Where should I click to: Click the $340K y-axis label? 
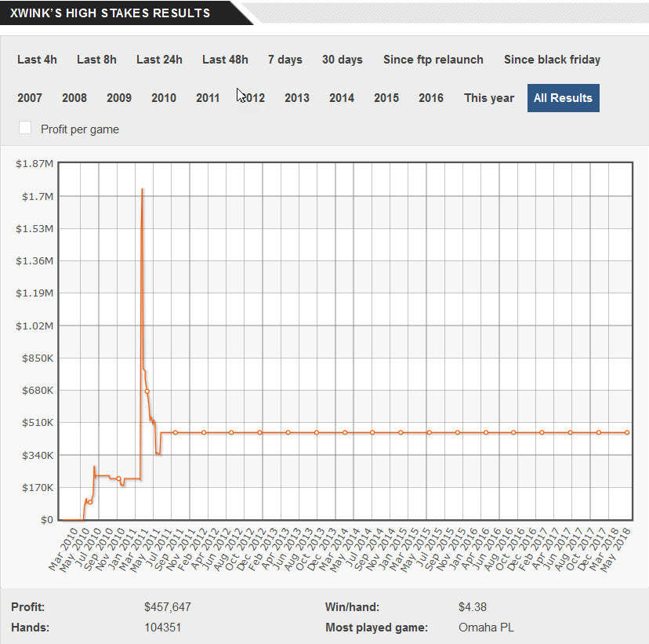[38, 456]
